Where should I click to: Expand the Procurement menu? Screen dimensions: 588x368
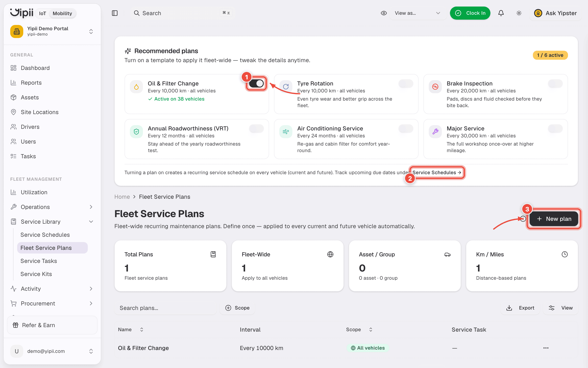(52, 304)
